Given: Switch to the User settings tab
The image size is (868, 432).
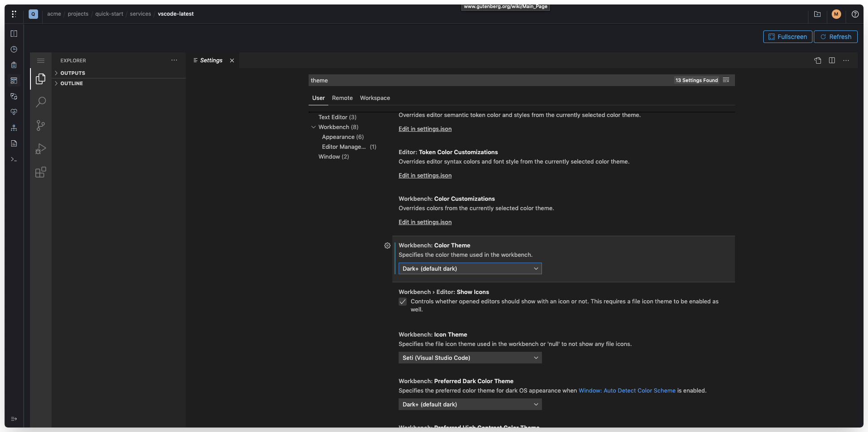Looking at the screenshot, I should (x=318, y=98).
